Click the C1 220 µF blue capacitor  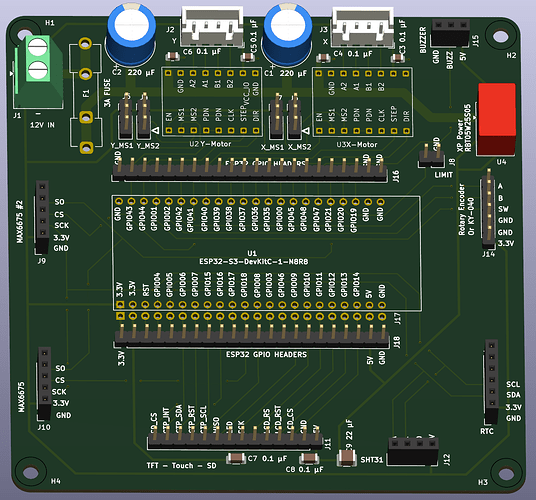click(287, 34)
